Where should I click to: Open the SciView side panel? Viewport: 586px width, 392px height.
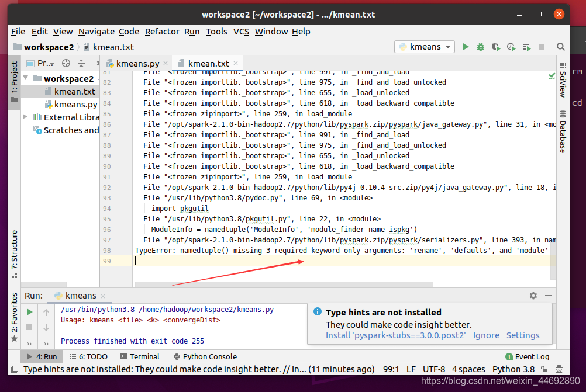click(563, 79)
